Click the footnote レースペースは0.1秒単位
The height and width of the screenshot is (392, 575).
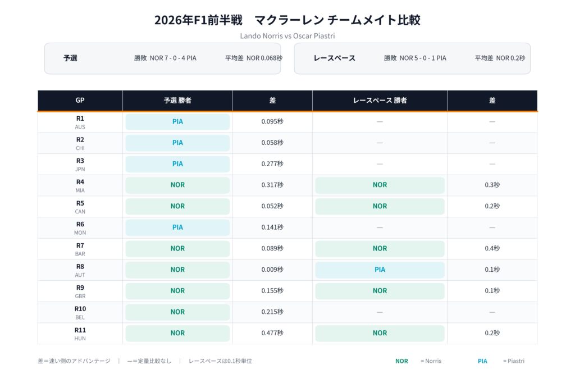(220, 361)
